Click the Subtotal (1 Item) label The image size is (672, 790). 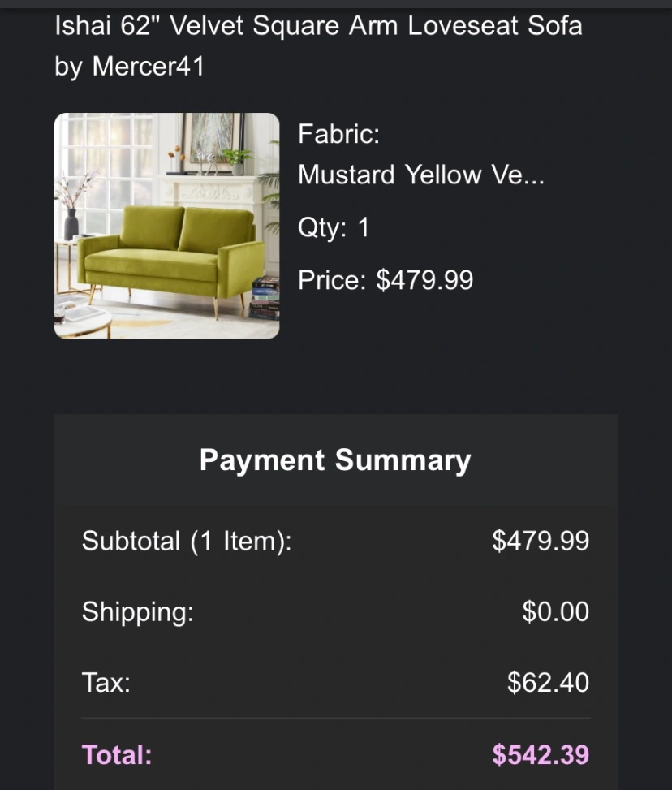187,541
